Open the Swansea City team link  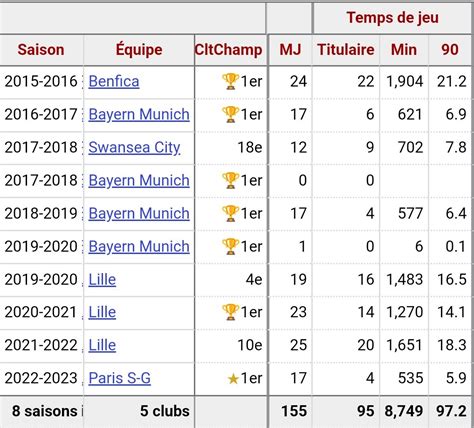134,148
